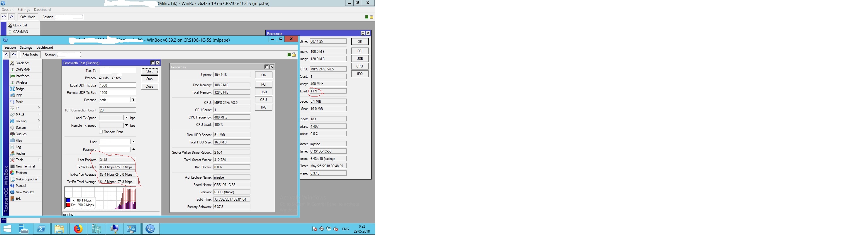Open the Dashboard menu in the back v6.43rc19 window
Image resolution: width=868 pixels, height=237 pixels.
43,10
